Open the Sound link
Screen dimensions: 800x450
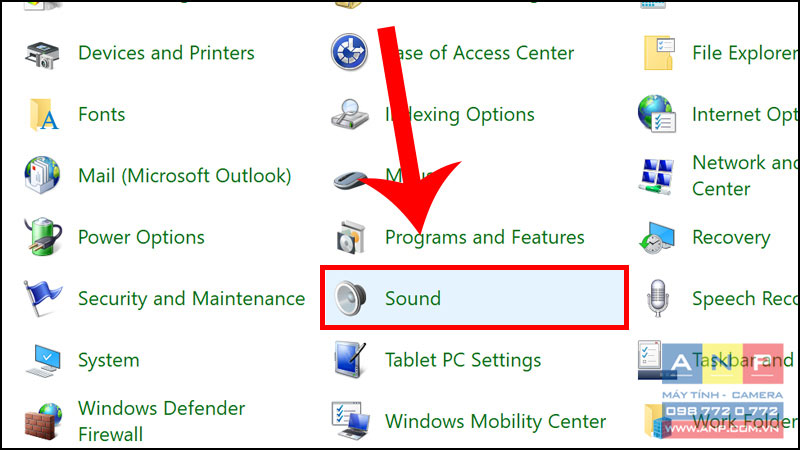pyautogui.click(x=413, y=298)
